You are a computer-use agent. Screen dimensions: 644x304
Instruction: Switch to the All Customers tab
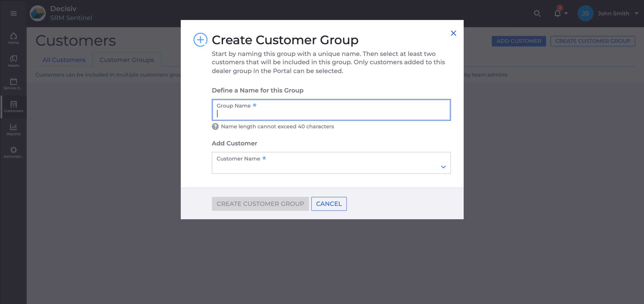[x=64, y=60]
